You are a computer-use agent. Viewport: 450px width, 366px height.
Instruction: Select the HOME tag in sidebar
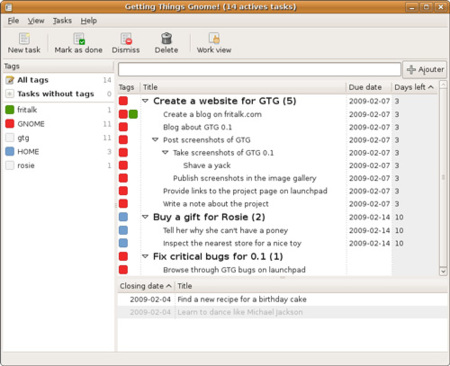pos(58,152)
